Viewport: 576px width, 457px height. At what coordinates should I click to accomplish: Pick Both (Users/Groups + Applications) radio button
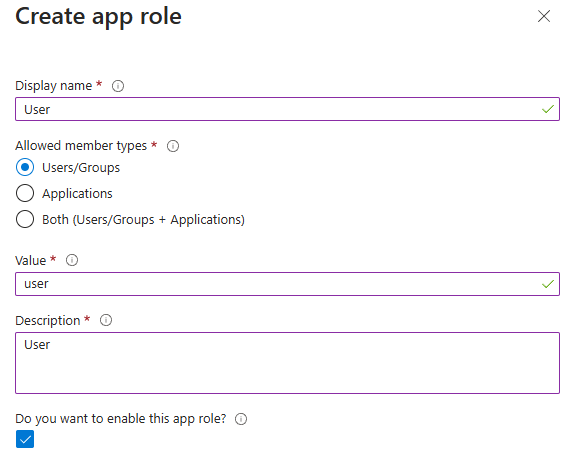pyautogui.click(x=25, y=219)
